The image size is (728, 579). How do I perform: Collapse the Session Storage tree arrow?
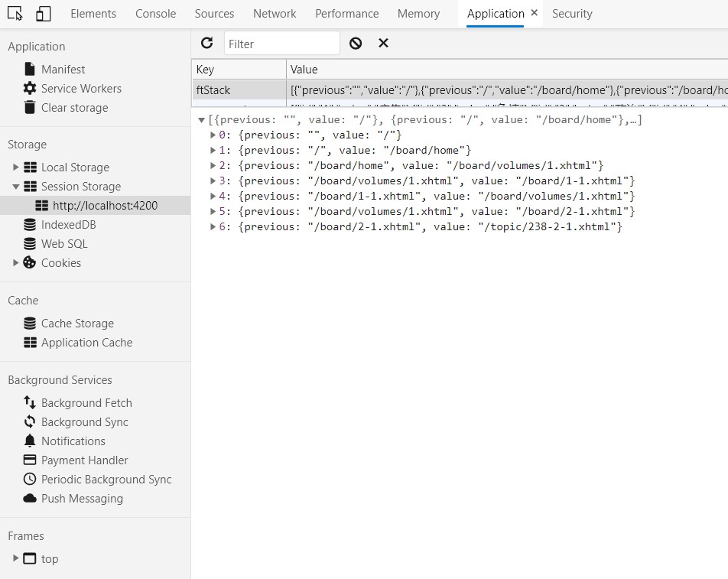pyautogui.click(x=16, y=186)
